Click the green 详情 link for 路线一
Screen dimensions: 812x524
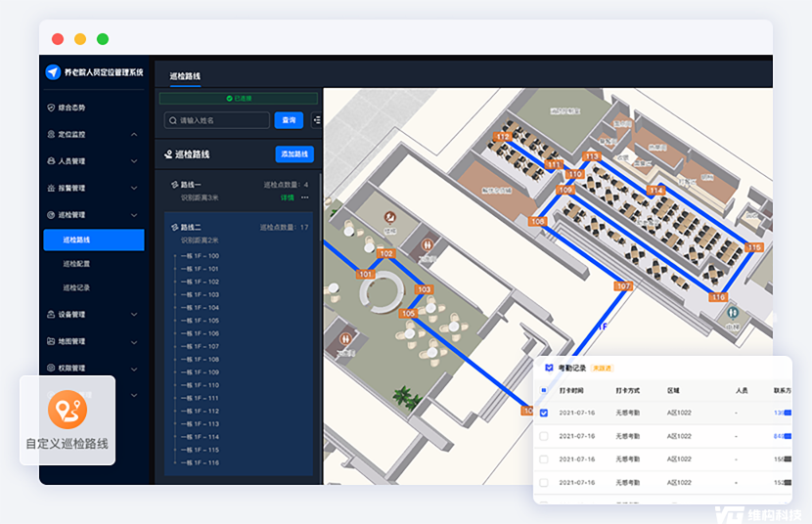[288, 197]
